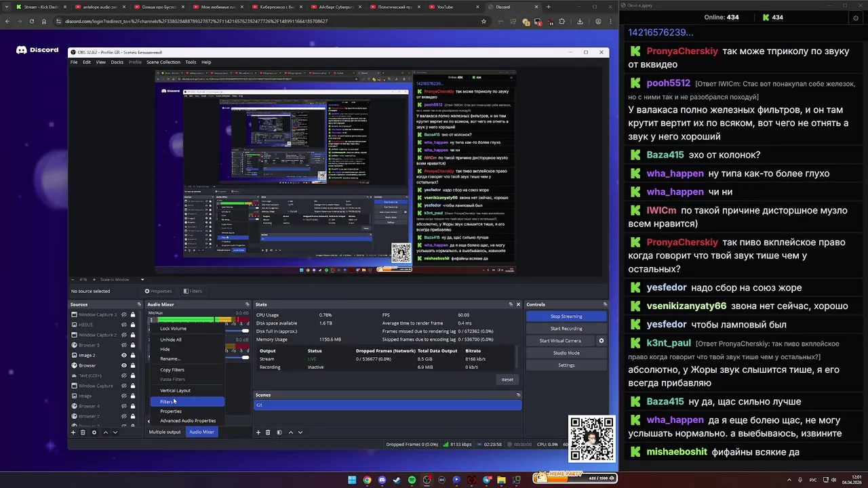
Task: Bookmark page star in Chrome address bar
Action: (x=484, y=21)
